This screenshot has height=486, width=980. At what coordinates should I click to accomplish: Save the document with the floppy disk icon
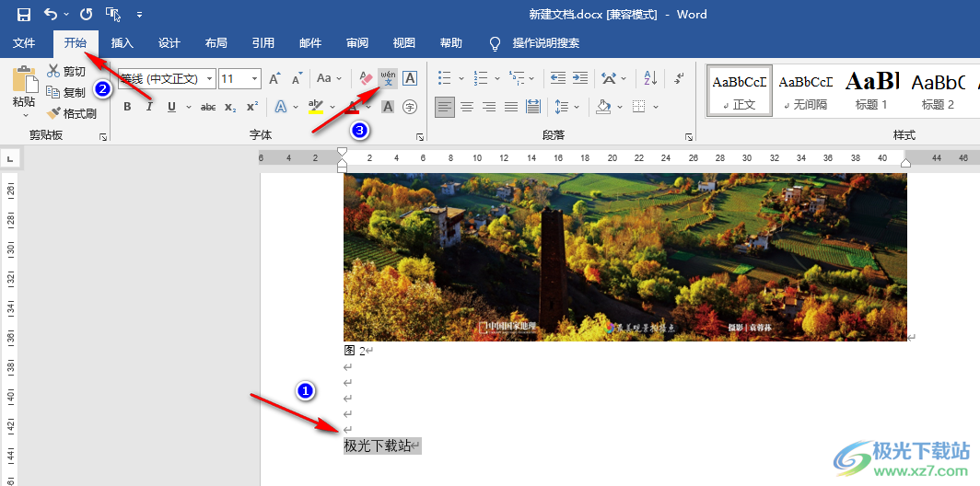24,14
